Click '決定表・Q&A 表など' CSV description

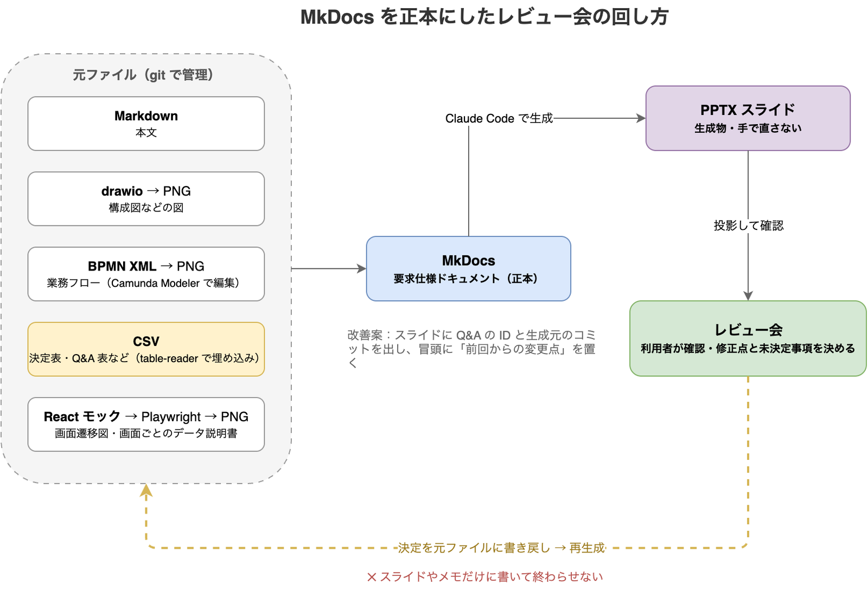tap(146, 358)
